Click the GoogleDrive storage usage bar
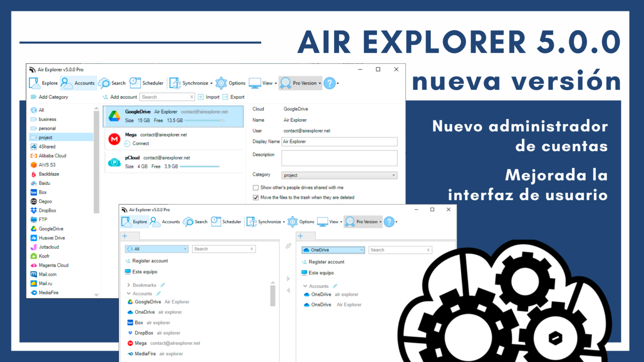 click(x=204, y=120)
